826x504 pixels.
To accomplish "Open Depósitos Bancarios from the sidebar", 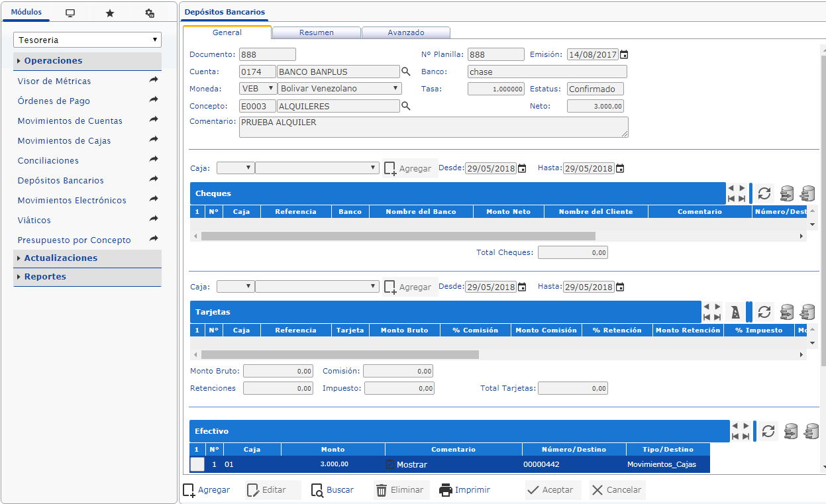I will point(61,180).
